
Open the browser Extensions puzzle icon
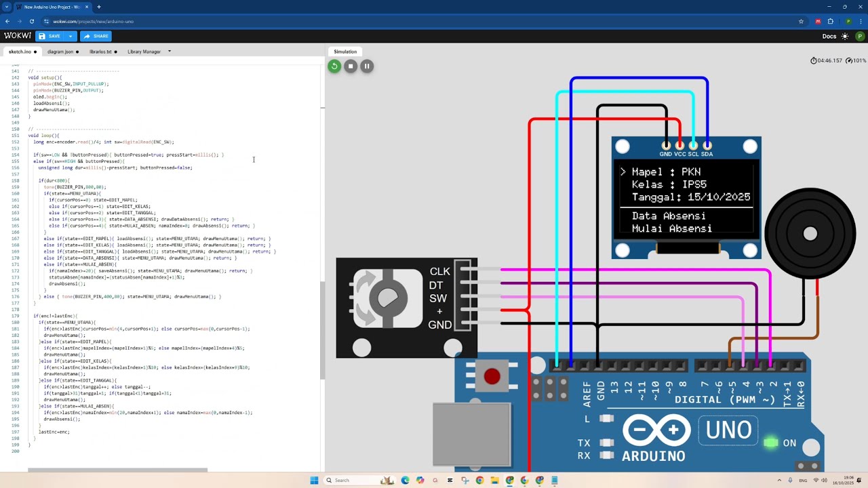click(x=831, y=21)
